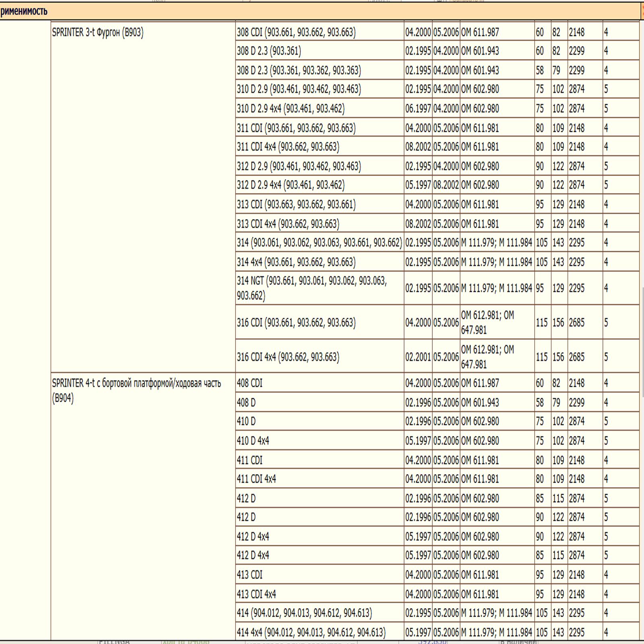644x644 pixels.
Task: Click the 308 D 2.3 (903.361) model cell
Action: click(x=269, y=51)
